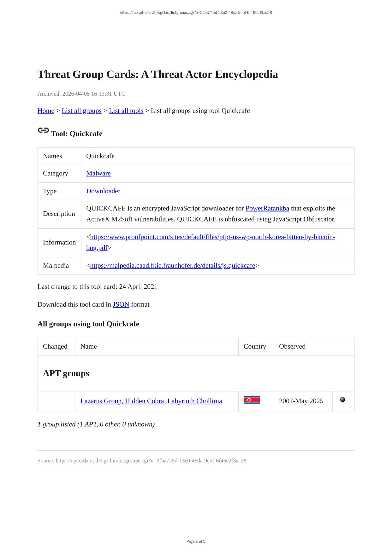Visit the Malpedia js.quickcafe link

pyautogui.click(x=172, y=266)
